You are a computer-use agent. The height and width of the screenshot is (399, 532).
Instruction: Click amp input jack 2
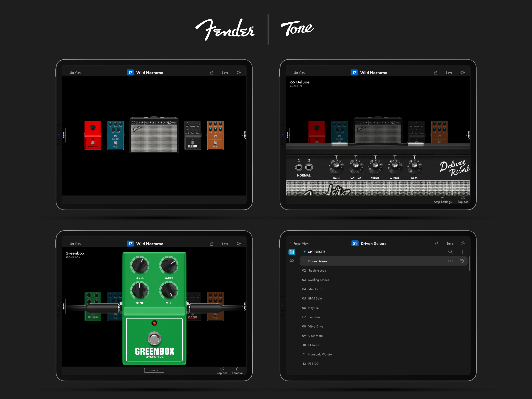309,167
